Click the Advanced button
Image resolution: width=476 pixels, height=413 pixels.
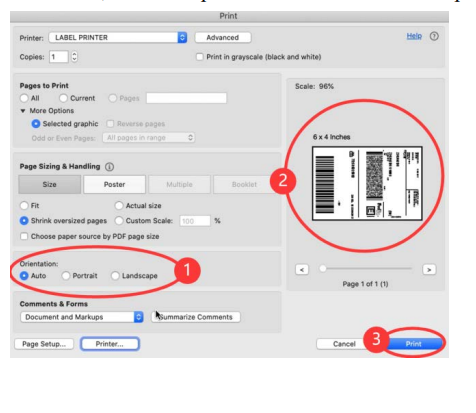click(x=223, y=38)
